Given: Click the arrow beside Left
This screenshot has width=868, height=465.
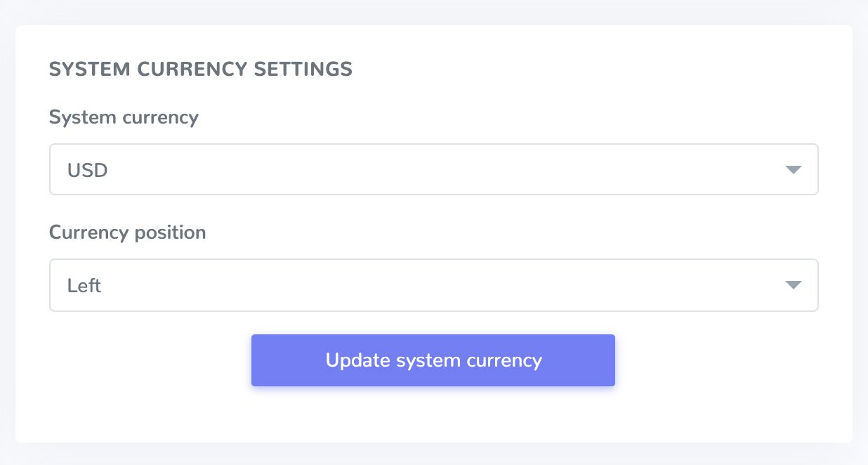Looking at the screenshot, I should pyautogui.click(x=793, y=285).
